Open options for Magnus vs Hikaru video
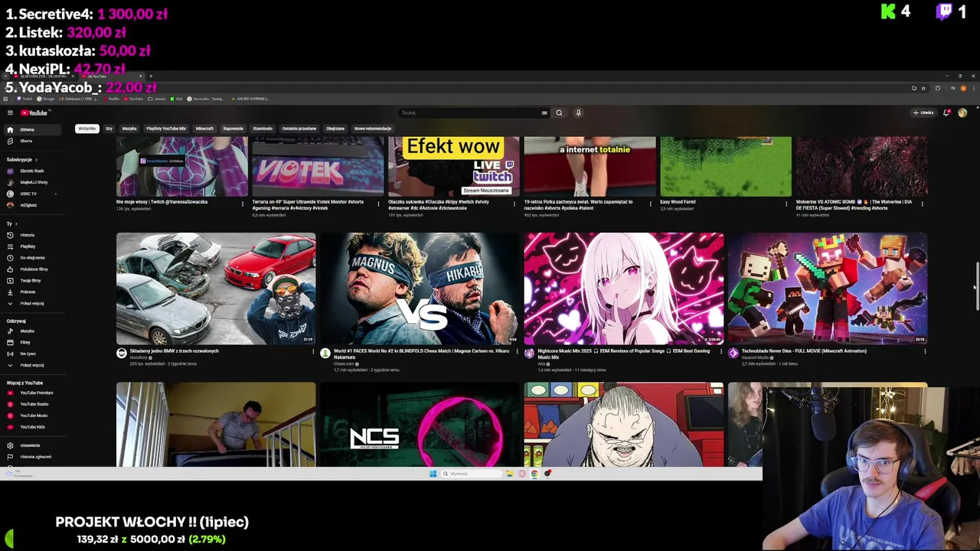The image size is (980, 551). click(x=517, y=352)
